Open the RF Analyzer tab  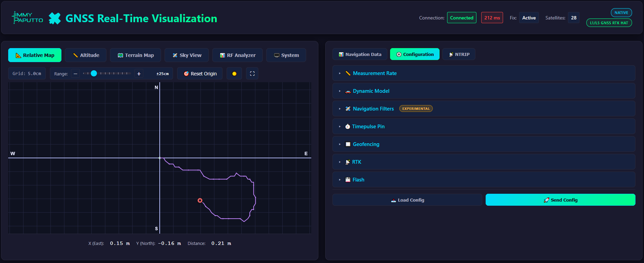[x=238, y=55]
